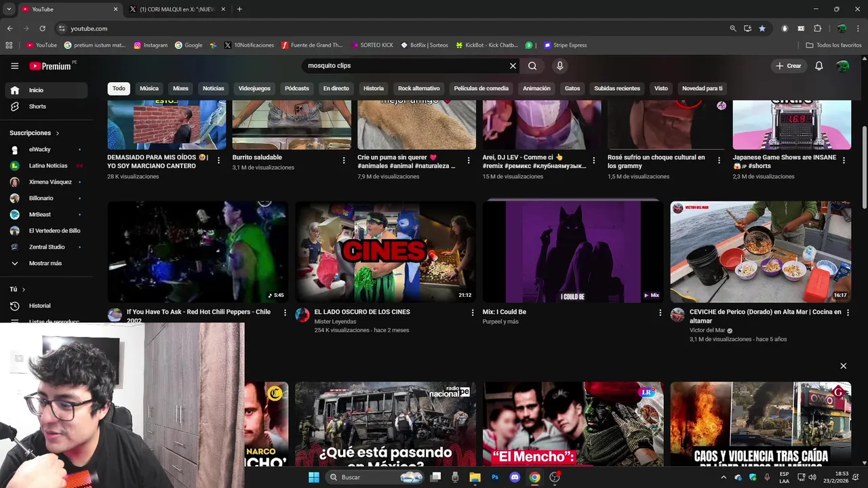
Task: Select the Rock alternativo filter chip
Action: pyautogui.click(x=418, y=88)
